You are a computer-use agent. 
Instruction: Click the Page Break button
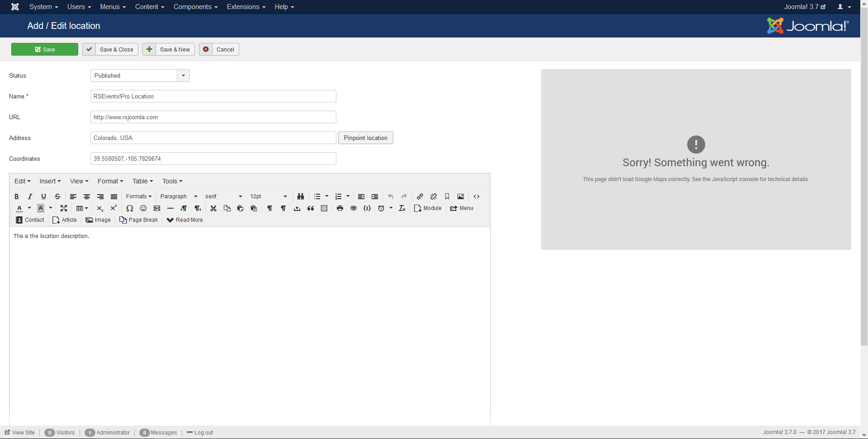point(139,220)
